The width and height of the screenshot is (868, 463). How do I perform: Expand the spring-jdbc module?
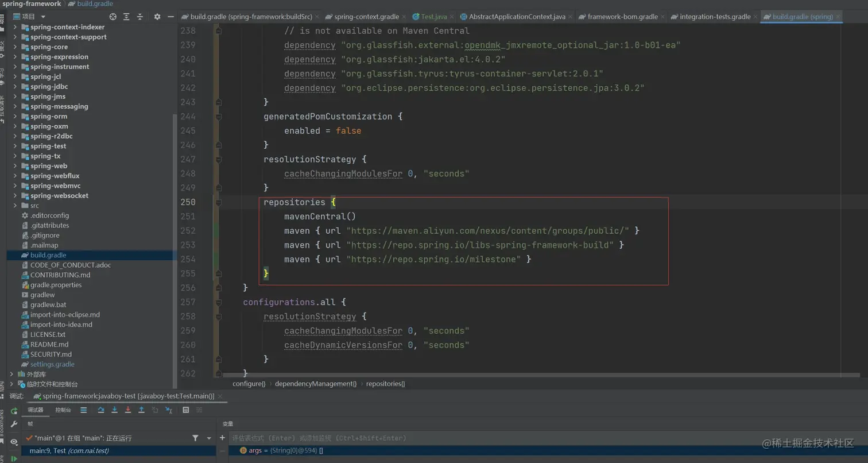(15, 87)
